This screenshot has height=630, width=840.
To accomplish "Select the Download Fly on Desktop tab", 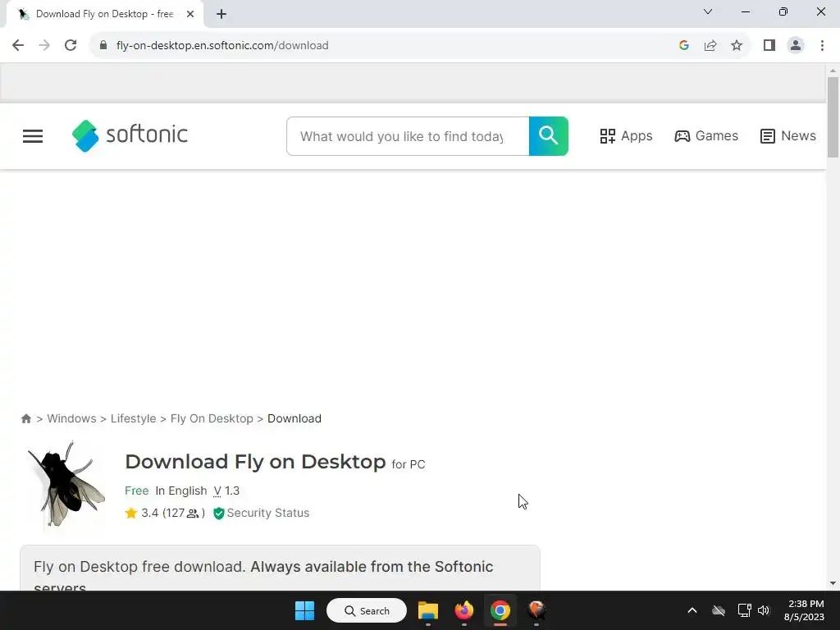I will click(104, 14).
